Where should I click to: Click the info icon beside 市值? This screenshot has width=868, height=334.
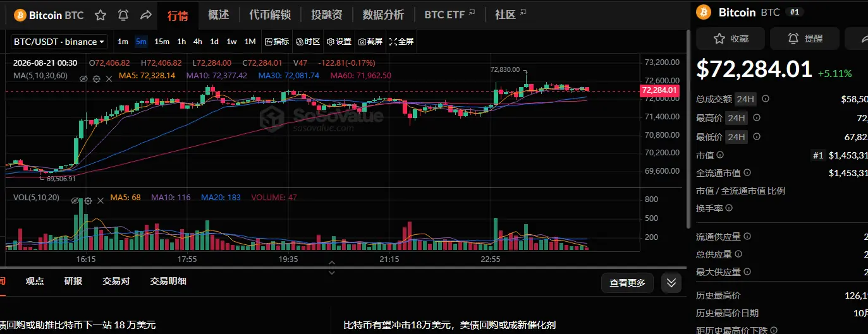(720, 155)
